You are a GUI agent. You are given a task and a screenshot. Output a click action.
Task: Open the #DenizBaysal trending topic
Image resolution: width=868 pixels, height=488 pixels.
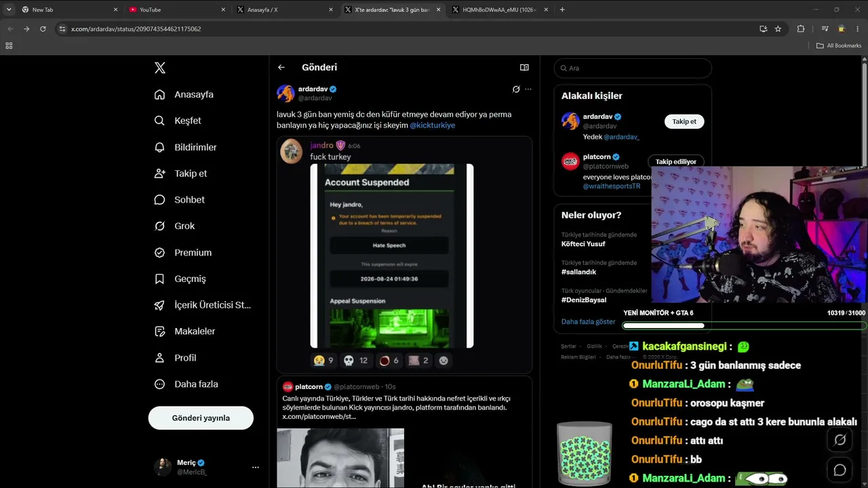pos(584,300)
